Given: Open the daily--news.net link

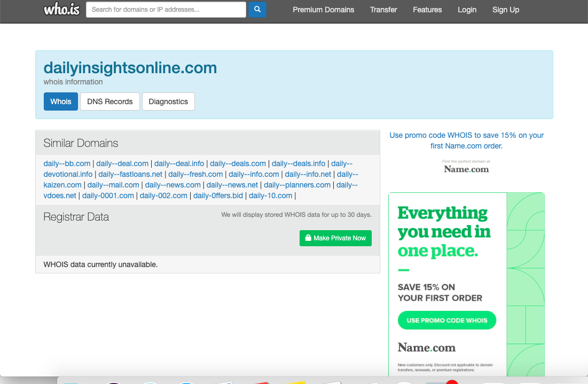Looking at the screenshot, I should [232, 185].
